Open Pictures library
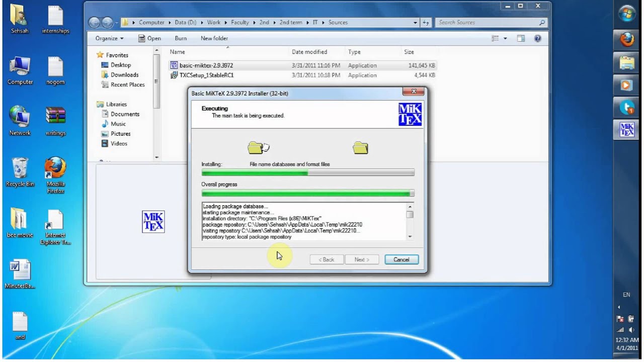This screenshot has height=362, width=644. (x=116, y=134)
